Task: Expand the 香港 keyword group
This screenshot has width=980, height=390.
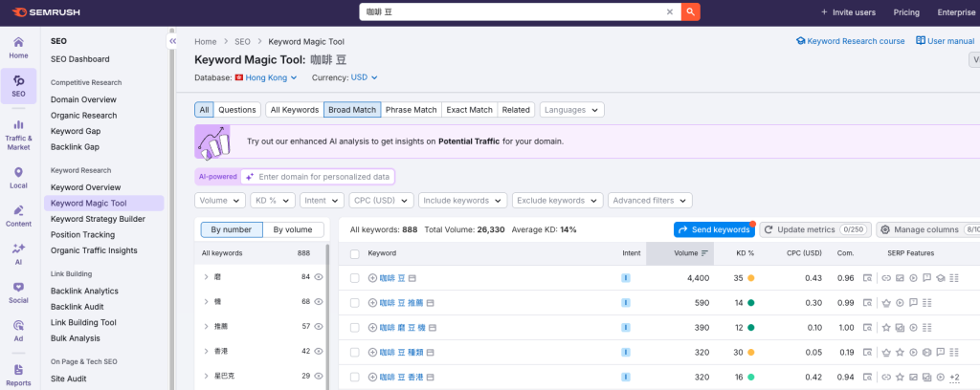Action: (207, 352)
